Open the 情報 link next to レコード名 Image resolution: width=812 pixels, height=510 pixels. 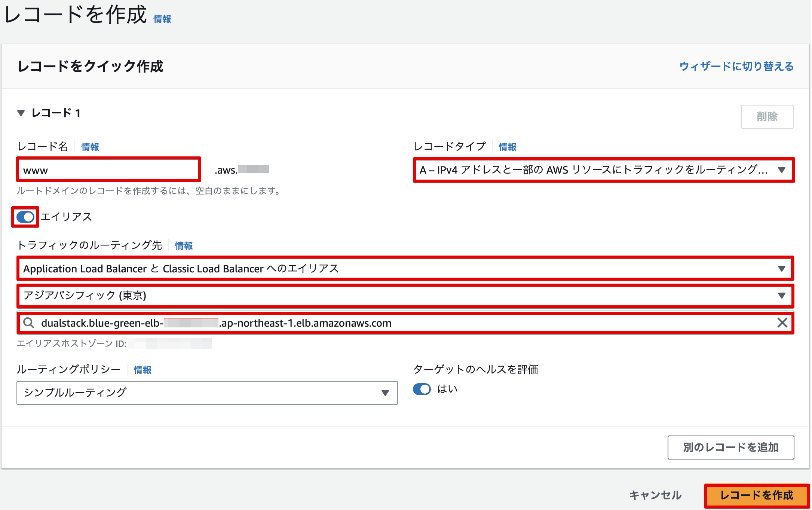click(89, 147)
